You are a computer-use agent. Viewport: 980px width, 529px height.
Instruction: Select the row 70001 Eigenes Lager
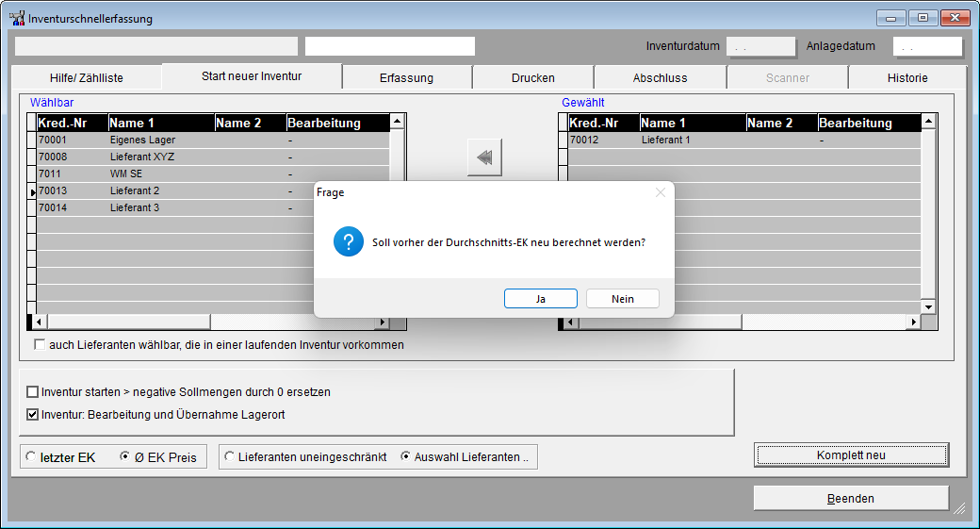[x=213, y=141]
